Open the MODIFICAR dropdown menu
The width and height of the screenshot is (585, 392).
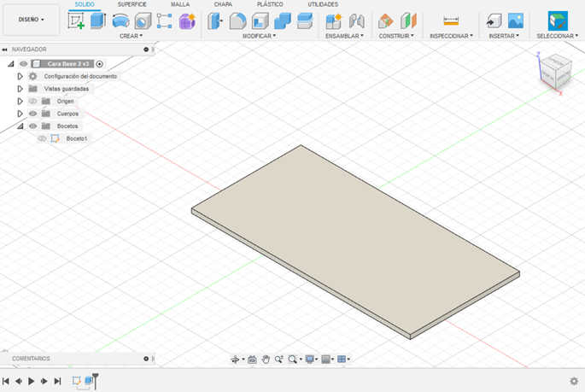coord(259,36)
